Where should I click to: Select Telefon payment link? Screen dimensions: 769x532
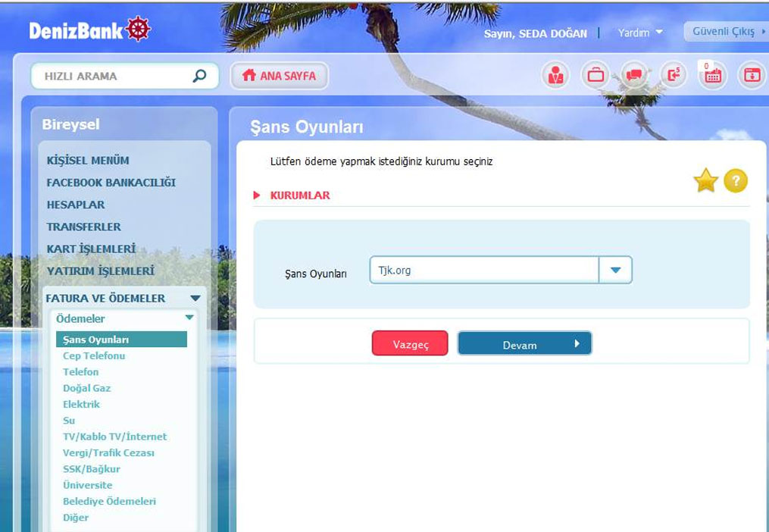(81, 372)
